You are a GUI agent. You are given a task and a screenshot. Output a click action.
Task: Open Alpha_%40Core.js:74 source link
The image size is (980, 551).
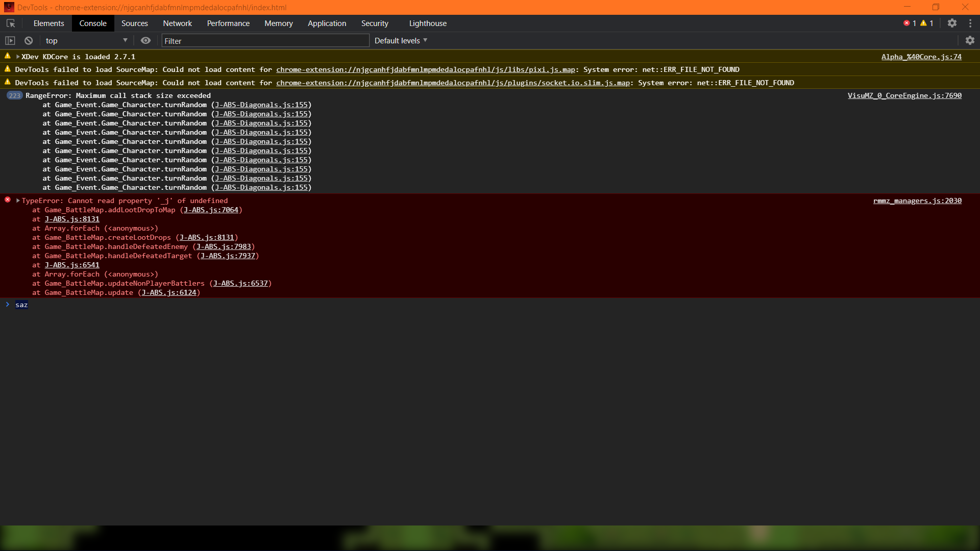(921, 57)
